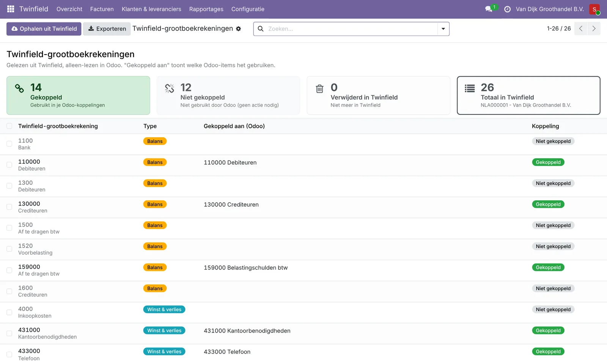Open the clock activities icon
This screenshot has height=364, width=607.
(507, 9)
